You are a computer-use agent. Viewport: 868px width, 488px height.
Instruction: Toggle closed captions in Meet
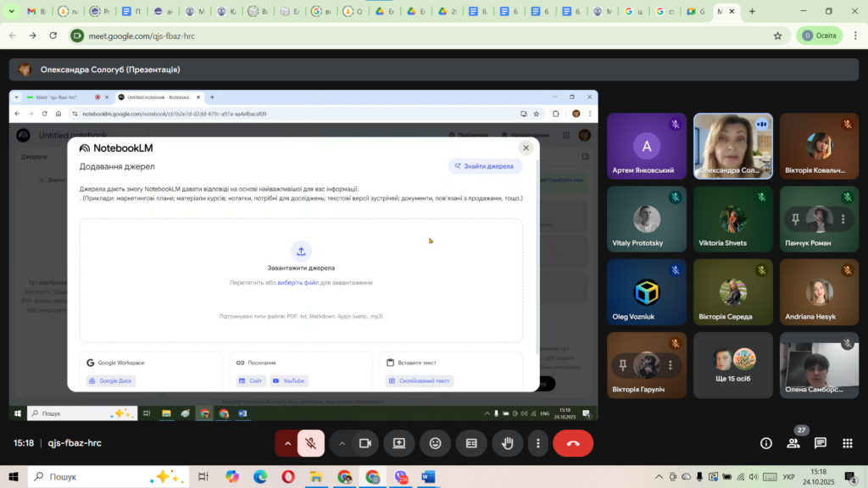click(471, 443)
